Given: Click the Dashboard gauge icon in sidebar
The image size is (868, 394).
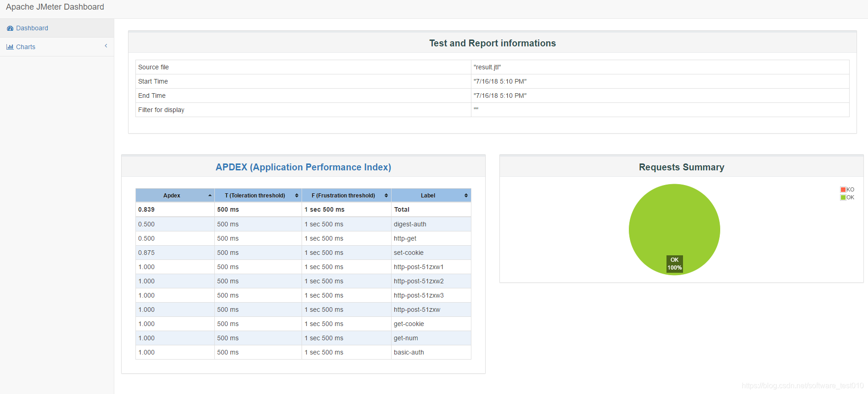Looking at the screenshot, I should coord(10,28).
